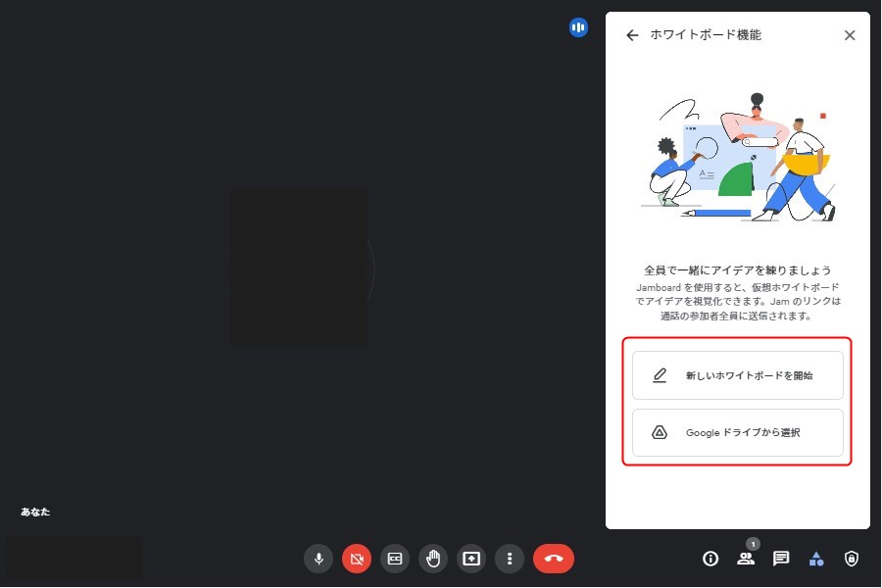Click heading 全員で一緒にアイデアを練りましょう
This screenshot has height=588, width=882.
(737, 270)
